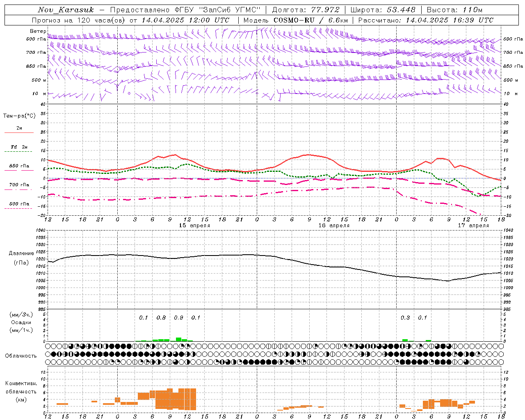
Task: Select the '15 апреля' date label
Action: click(x=194, y=226)
